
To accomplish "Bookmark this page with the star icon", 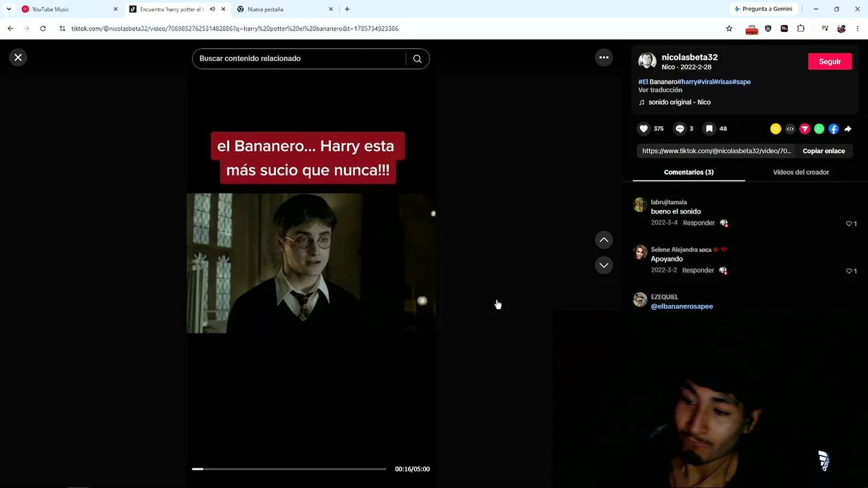I will click(x=729, y=28).
